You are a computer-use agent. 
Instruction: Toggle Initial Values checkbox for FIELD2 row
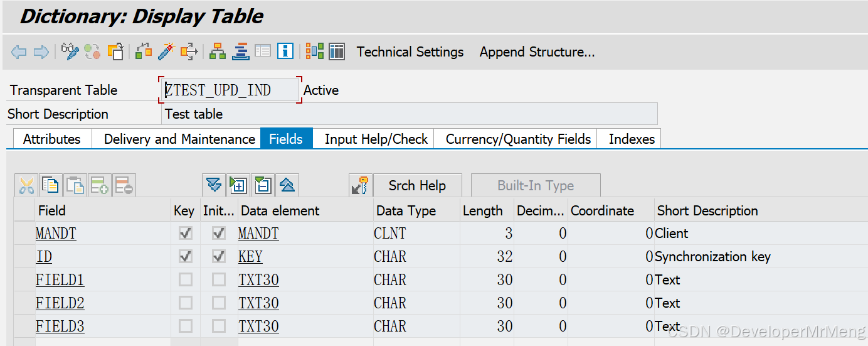tap(219, 303)
